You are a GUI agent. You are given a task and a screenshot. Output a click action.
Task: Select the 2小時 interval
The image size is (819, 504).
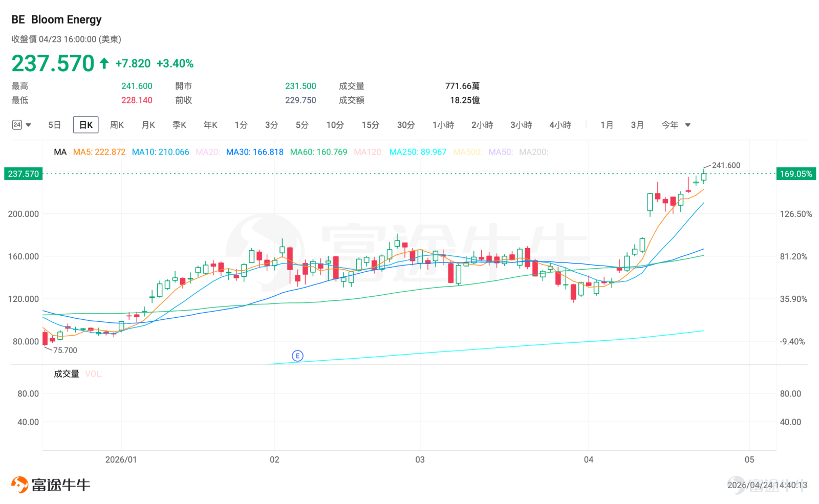point(482,125)
